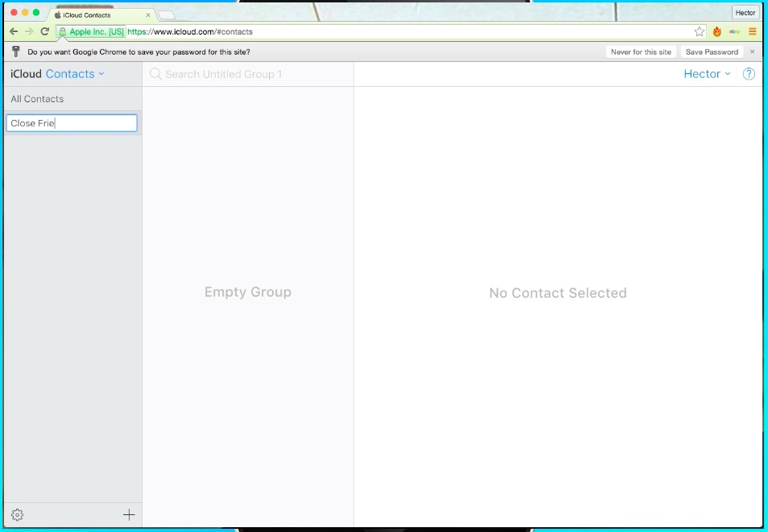This screenshot has height=532, width=768.
Task: Open the eBay extension icon
Action: 735,32
